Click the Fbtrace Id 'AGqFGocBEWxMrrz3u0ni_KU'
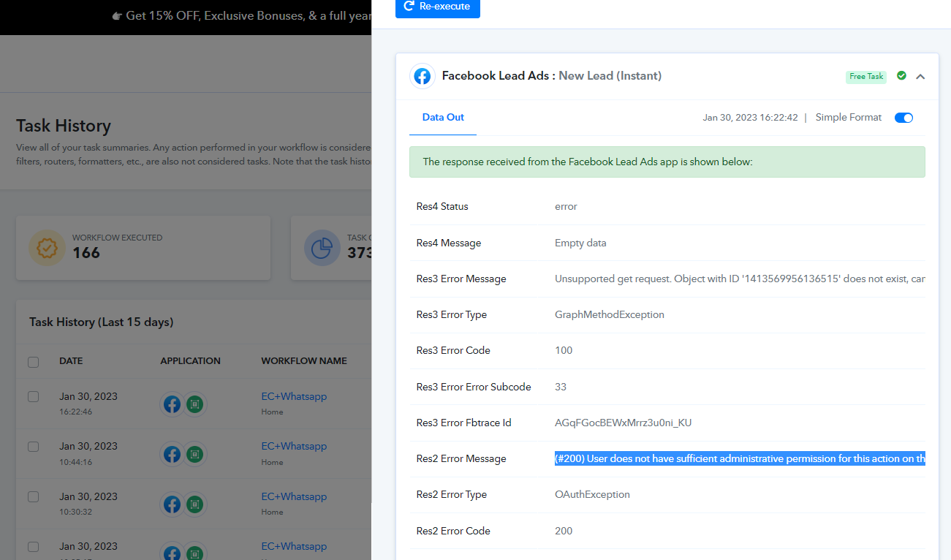This screenshot has height=560, width=951. 624,423
